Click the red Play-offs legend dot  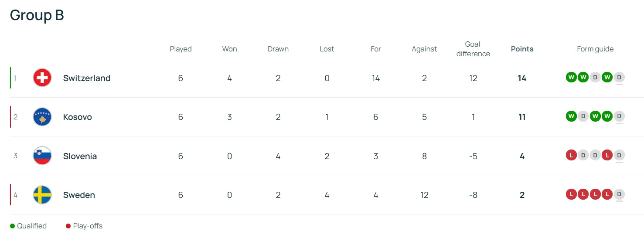click(x=68, y=226)
